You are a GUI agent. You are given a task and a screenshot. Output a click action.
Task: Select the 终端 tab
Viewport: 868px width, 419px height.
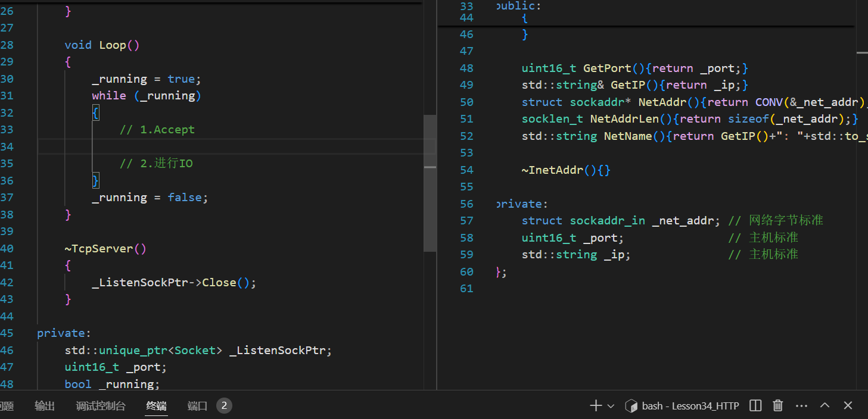(156, 406)
